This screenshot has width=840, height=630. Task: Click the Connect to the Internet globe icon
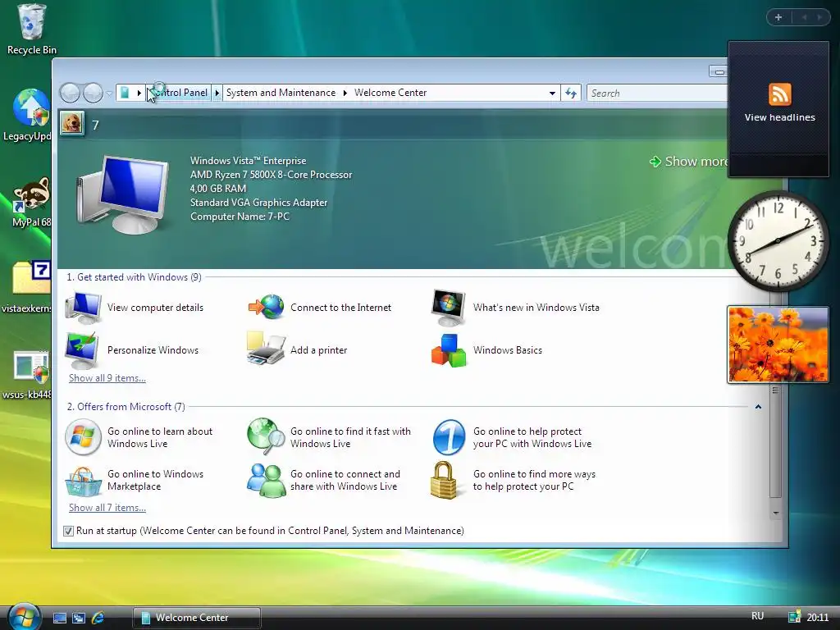pos(267,308)
